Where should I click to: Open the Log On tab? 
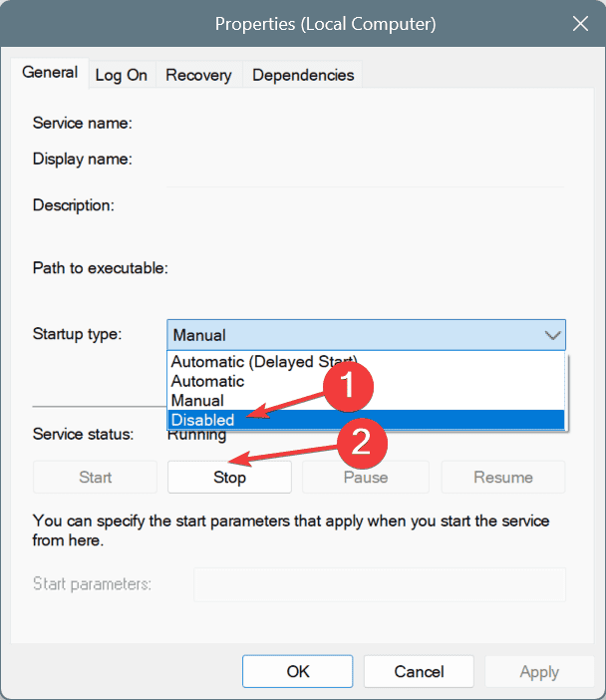(x=122, y=75)
